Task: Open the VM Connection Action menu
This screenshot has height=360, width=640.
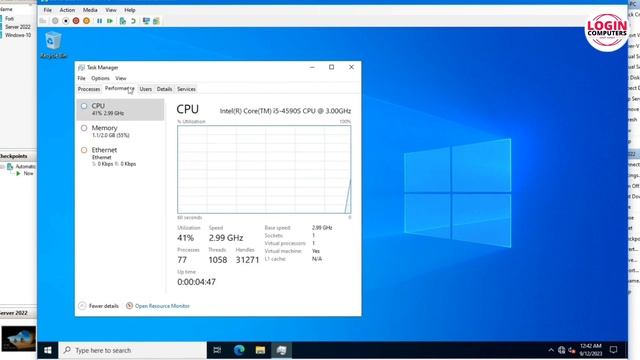Action: 67,10
